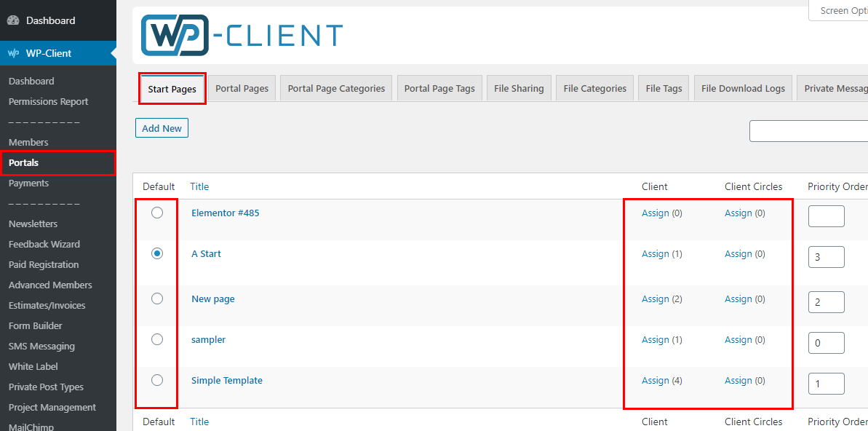Image resolution: width=868 pixels, height=431 pixels.
Task: Switch to File Categories tab
Action: 595,89
